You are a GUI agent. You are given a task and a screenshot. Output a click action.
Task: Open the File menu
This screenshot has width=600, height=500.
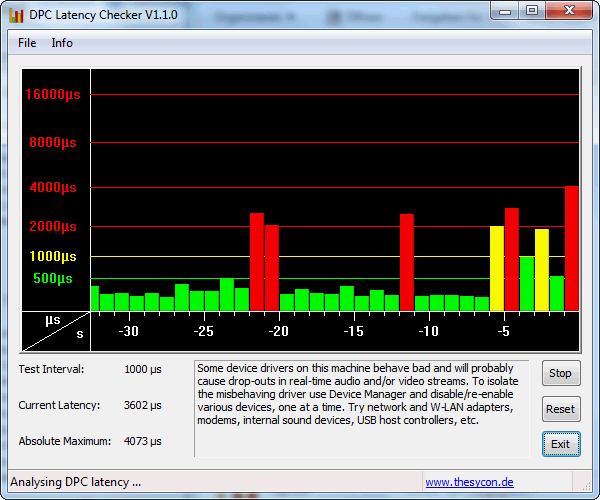[x=27, y=43]
